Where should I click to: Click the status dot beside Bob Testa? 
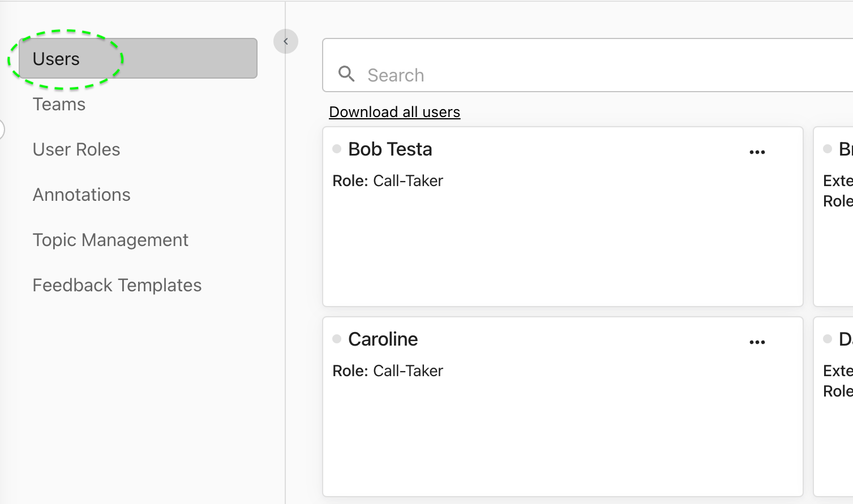(337, 149)
